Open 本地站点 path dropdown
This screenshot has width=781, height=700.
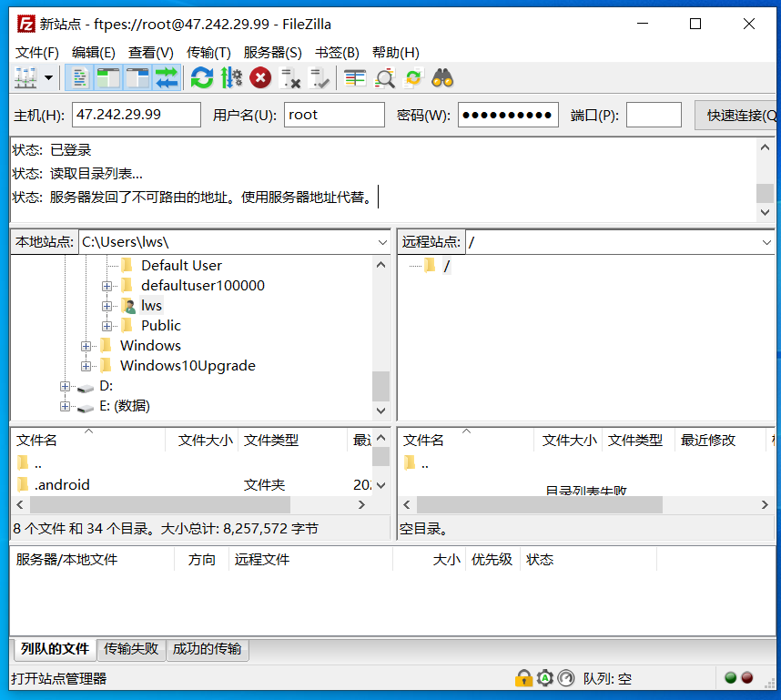382,242
